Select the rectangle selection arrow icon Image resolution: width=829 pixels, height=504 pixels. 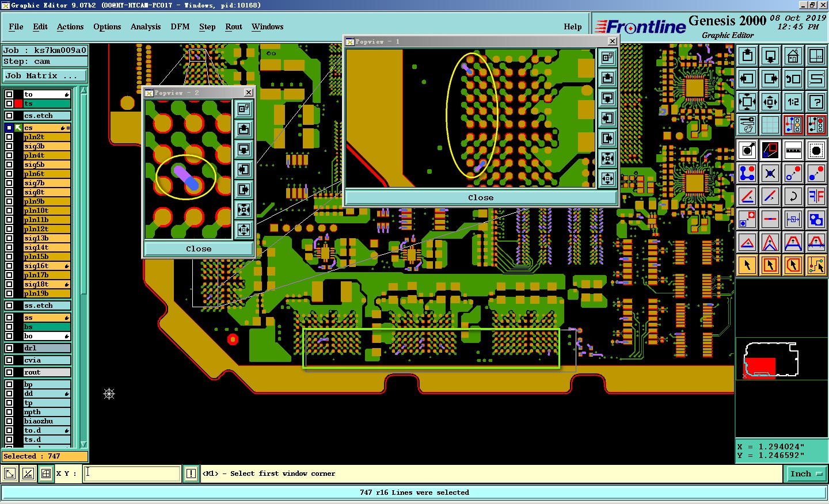point(770,265)
